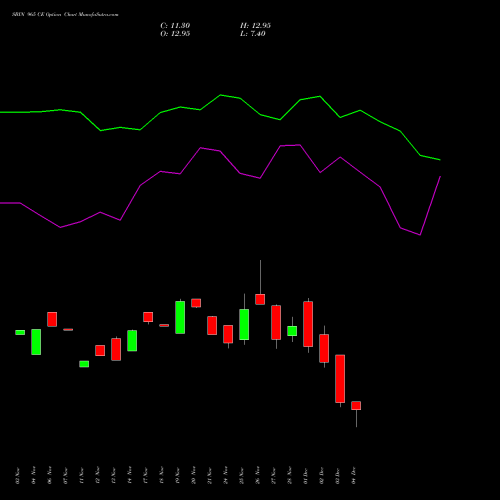Select the small green candle above 11 Nov
This screenshot has height=500, width=500.
tap(84, 364)
